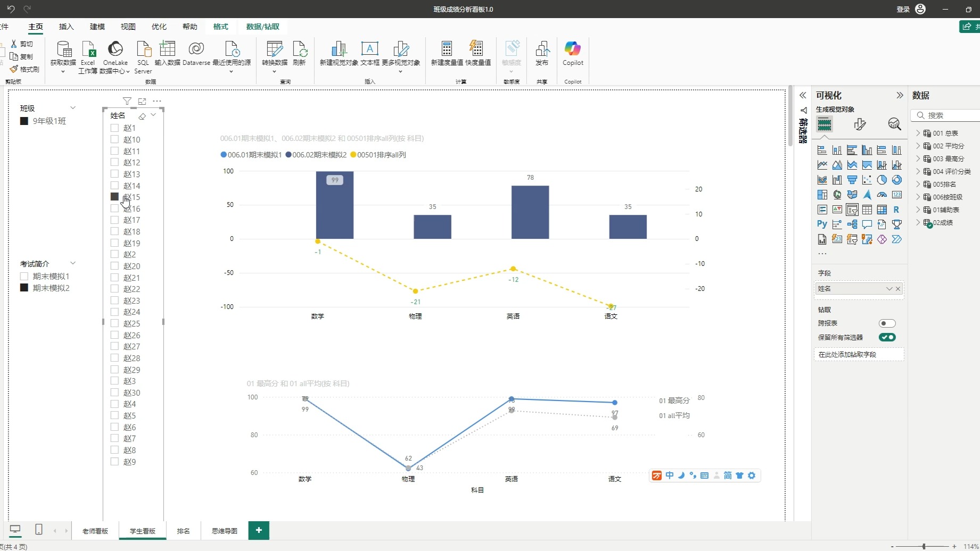Open 输入数据 table entry

click(167, 53)
